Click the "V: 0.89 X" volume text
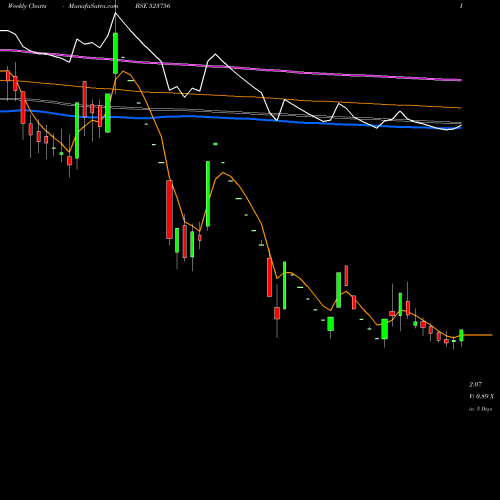Image resolution: width=500 pixels, height=500 pixels. click(x=481, y=396)
